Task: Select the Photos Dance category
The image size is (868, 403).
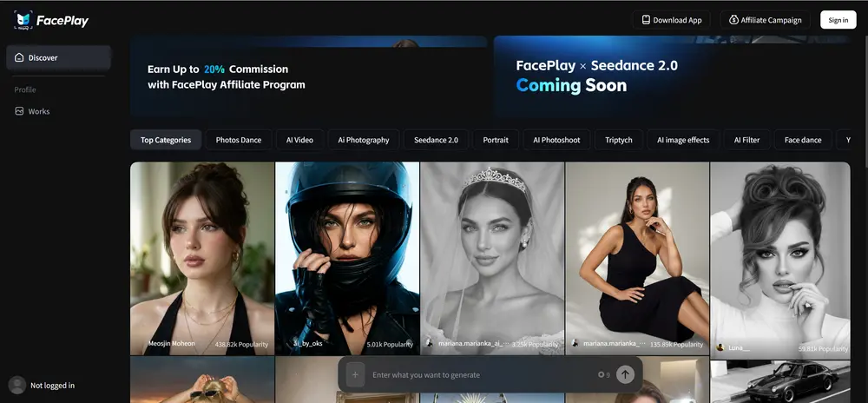Action: coord(239,140)
